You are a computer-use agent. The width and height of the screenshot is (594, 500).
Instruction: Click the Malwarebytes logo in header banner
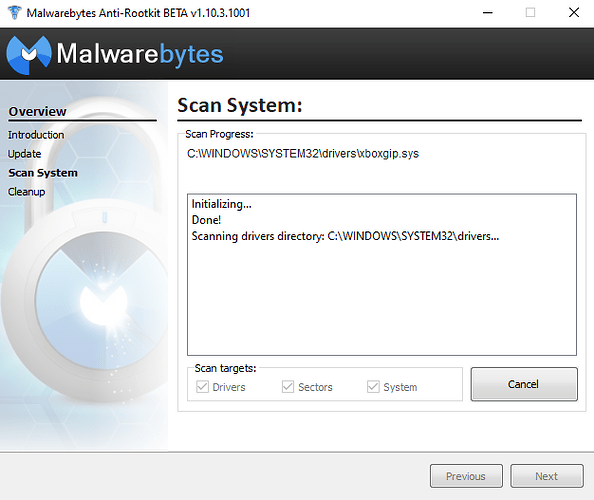115,54
